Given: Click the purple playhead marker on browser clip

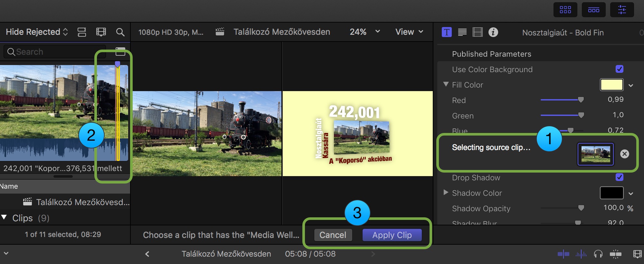Looking at the screenshot, I should point(118,64).
